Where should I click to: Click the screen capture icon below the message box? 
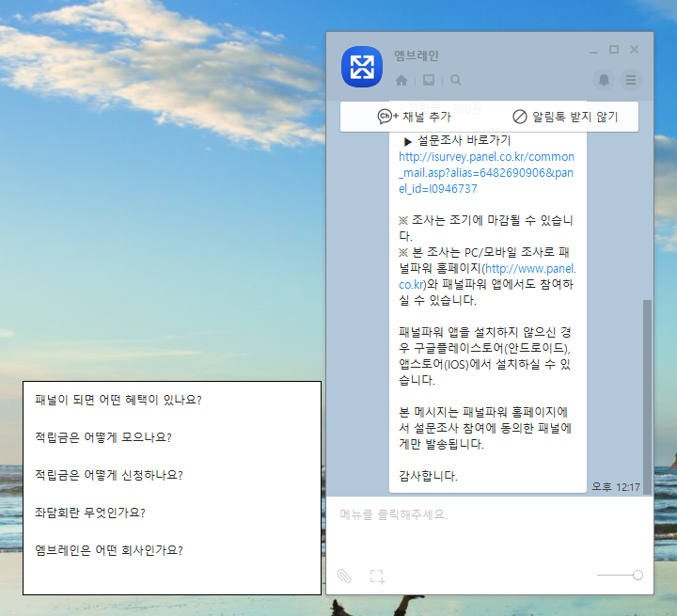click(x=377, y=577)
